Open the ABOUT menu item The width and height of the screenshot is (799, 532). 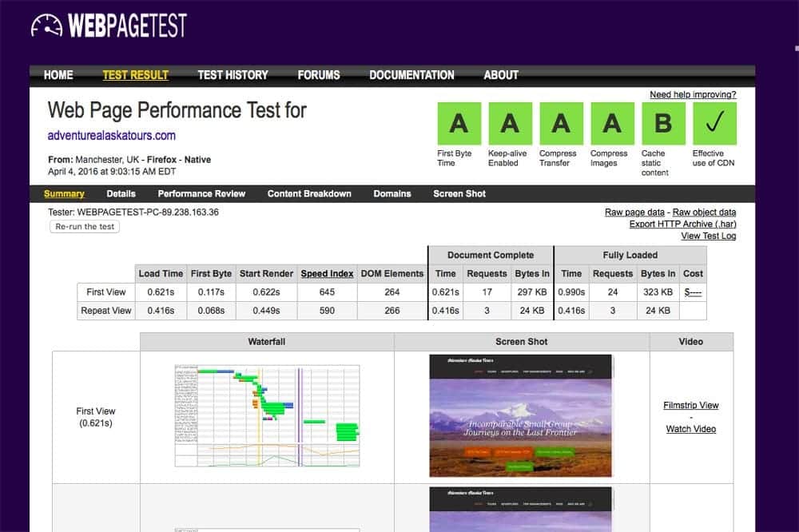pyautogui.click(x=501, y=75)
